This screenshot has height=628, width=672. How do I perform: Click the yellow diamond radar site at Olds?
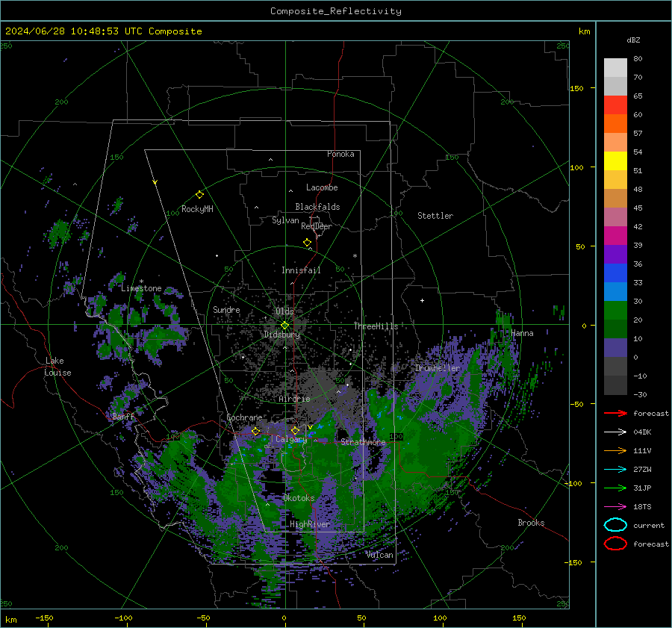click(284, 326)
